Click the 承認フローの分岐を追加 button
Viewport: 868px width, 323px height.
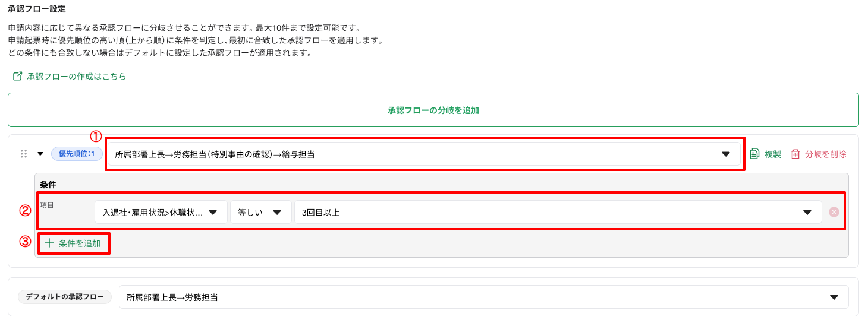coord(433,110)
